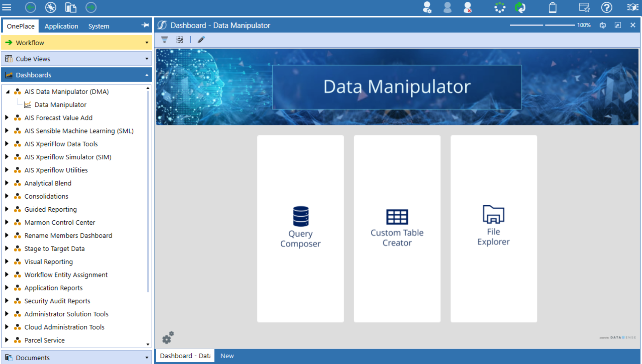Open the hamburger menu icon

[7, 7]
